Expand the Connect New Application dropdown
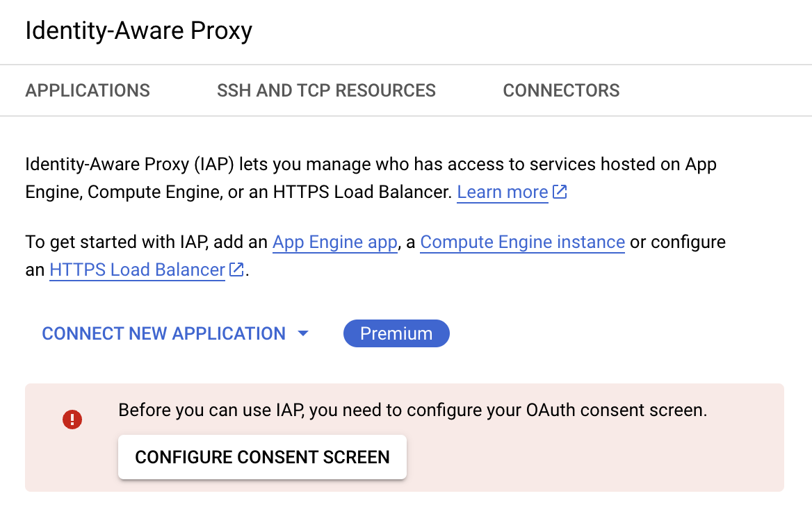Image resolution: width=812 pixels, height=514 pixels. 175,333
